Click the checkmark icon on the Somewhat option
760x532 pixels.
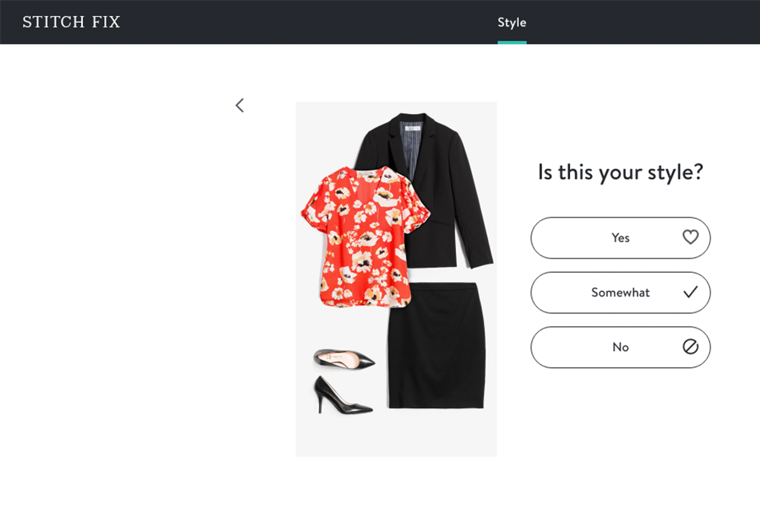point(690,292)
